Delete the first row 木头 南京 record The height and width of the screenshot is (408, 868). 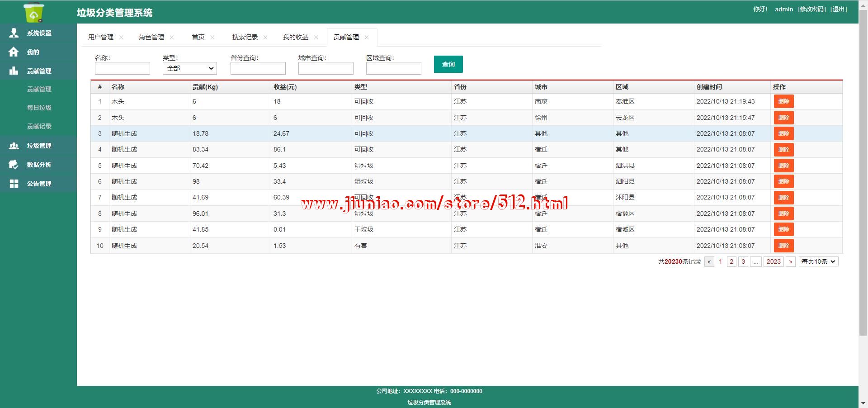[783, 101]
